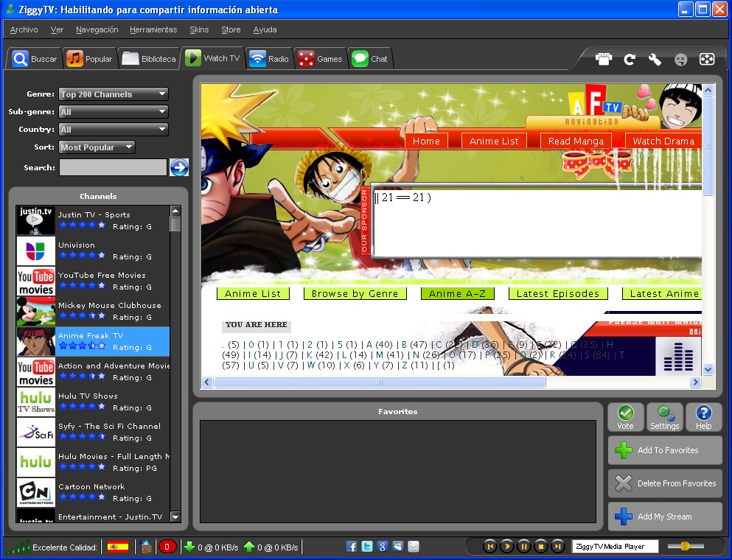Click next track media button
This screenshot has width=732, height=560.
[557, 546]
